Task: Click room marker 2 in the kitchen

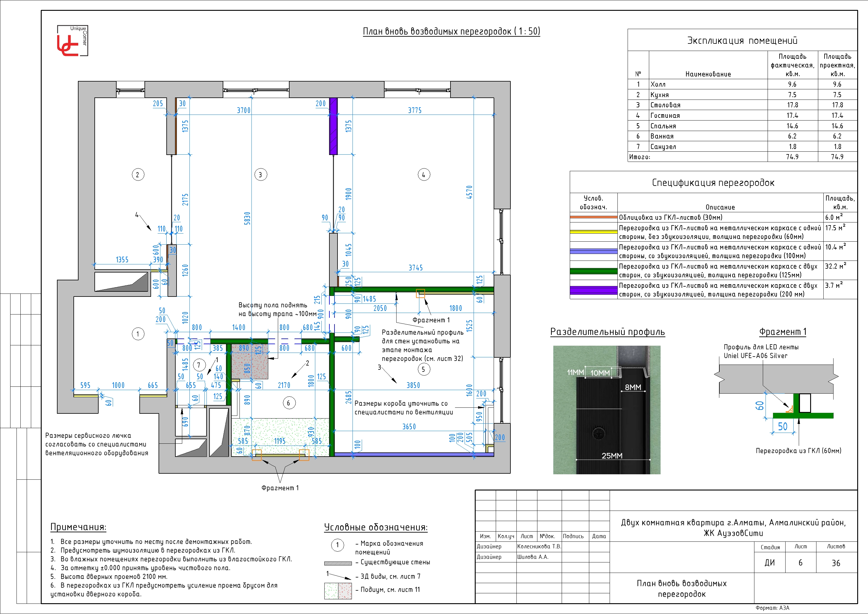Action: [138, 175]
